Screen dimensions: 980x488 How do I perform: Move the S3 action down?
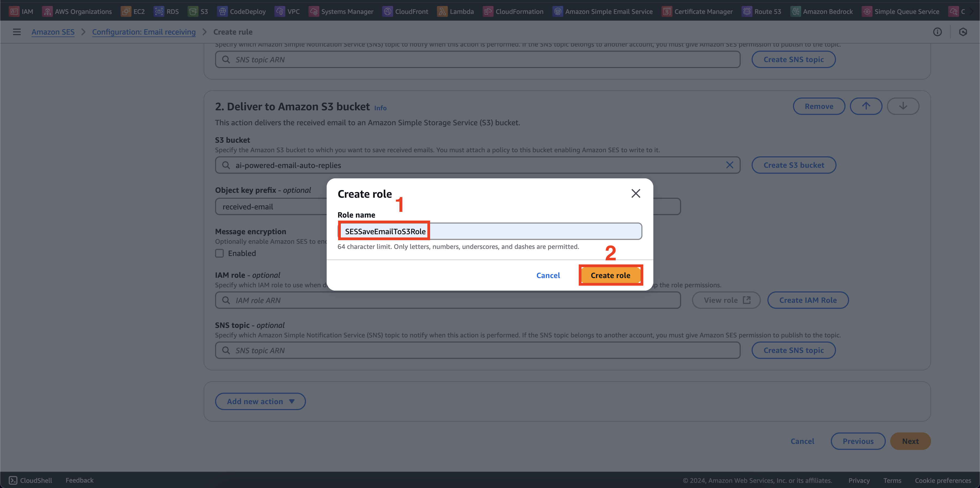click(x=903, y=106)
